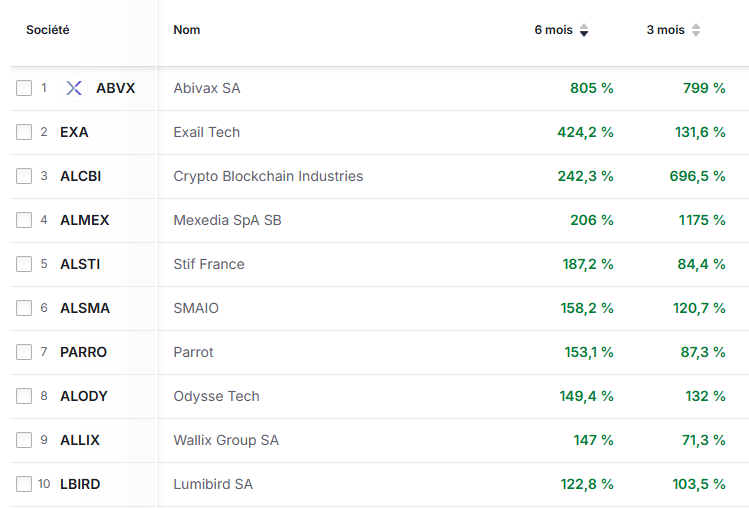Open the 6 mois header sort

[554, 30]
